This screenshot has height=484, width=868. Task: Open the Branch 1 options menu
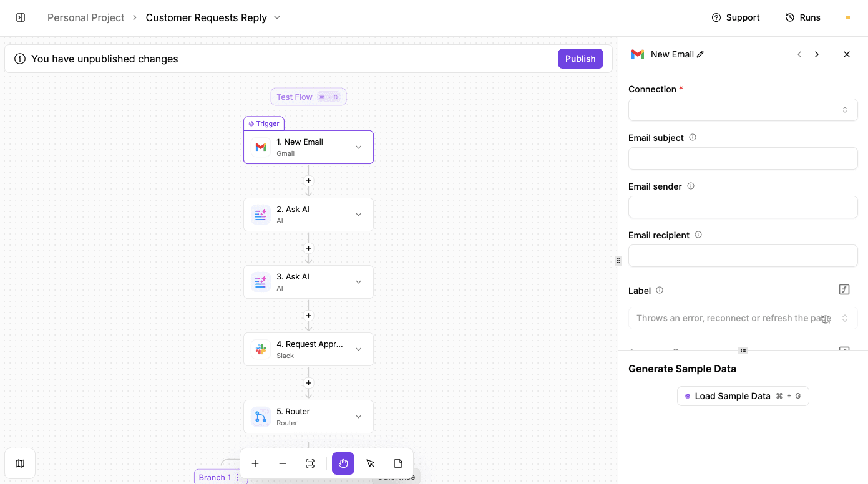point(238,477)
